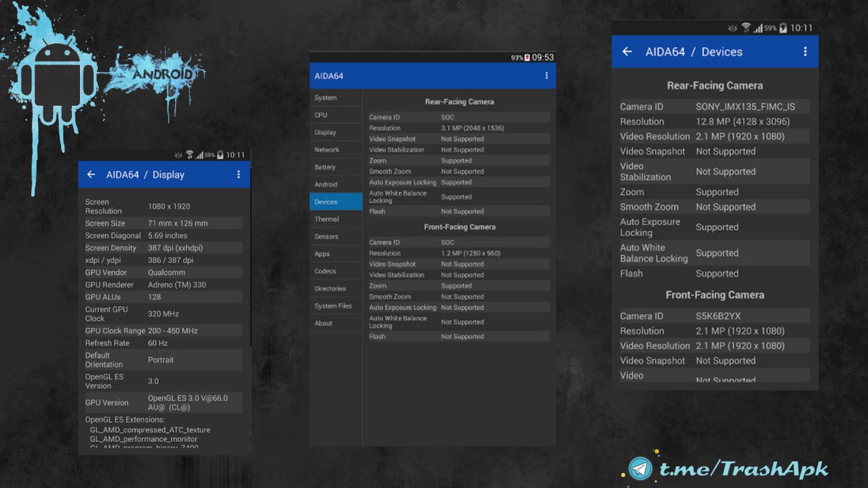Select the 5.69 inches screen diagonal value
The height and width of the screenshot is (488, 868).
tap(167, 235)
